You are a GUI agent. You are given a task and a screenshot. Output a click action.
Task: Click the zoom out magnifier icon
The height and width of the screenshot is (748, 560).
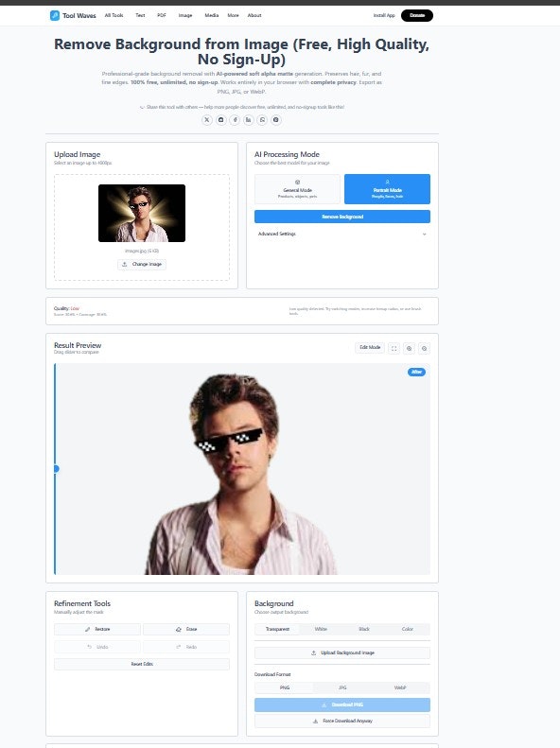pyautogui.click(x=424, y=348)
